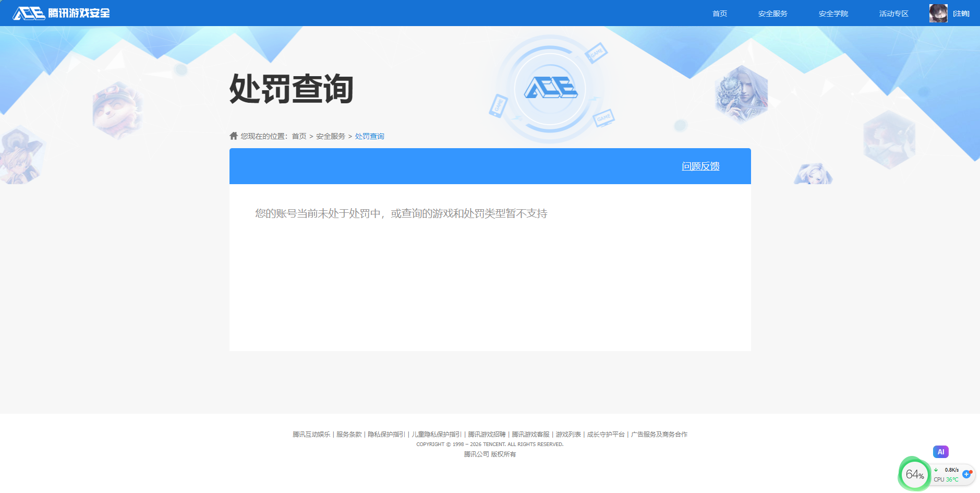This screenshot has width=980, height=493.
Task: Open the 服务条款 footer link
Action: [349, 434]
